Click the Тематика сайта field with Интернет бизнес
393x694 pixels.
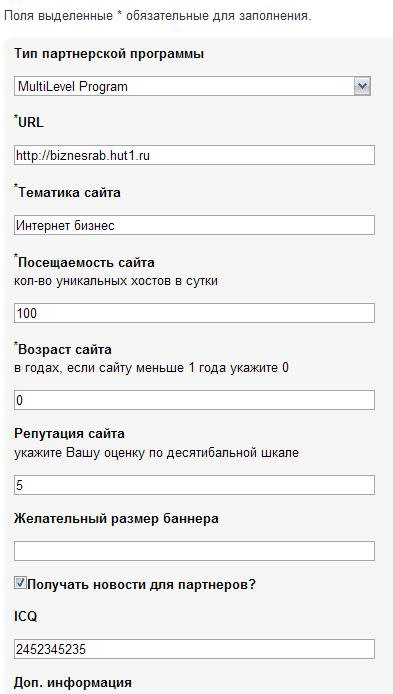(194, 225)
